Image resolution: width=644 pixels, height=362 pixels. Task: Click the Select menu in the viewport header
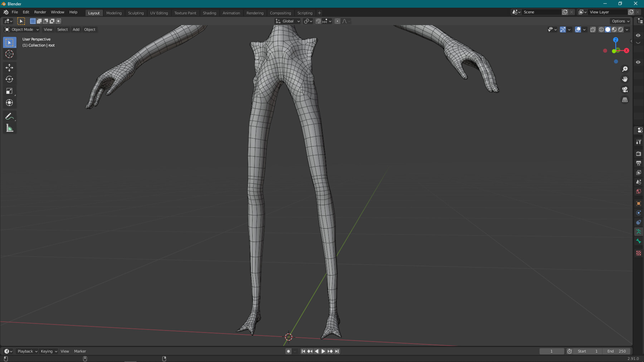[x=62, y=29]
